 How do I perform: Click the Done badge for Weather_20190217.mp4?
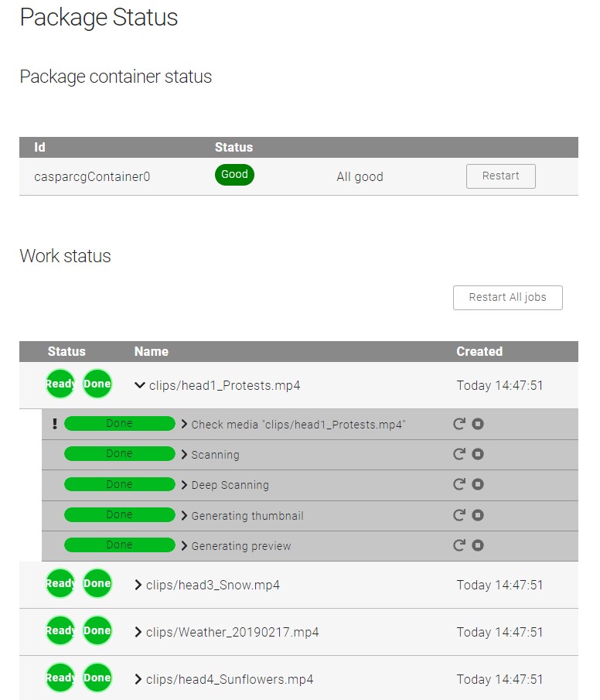click(97, 630)
